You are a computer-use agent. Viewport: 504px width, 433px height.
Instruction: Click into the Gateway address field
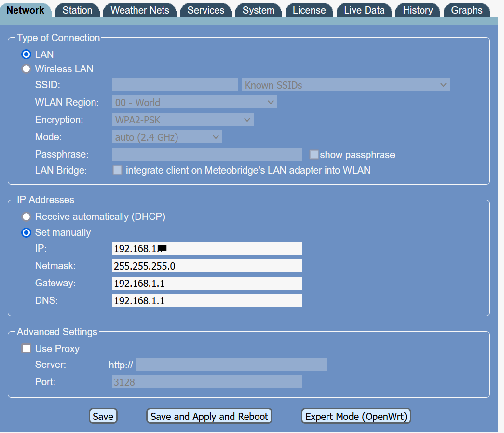click(x=207, y=284)
